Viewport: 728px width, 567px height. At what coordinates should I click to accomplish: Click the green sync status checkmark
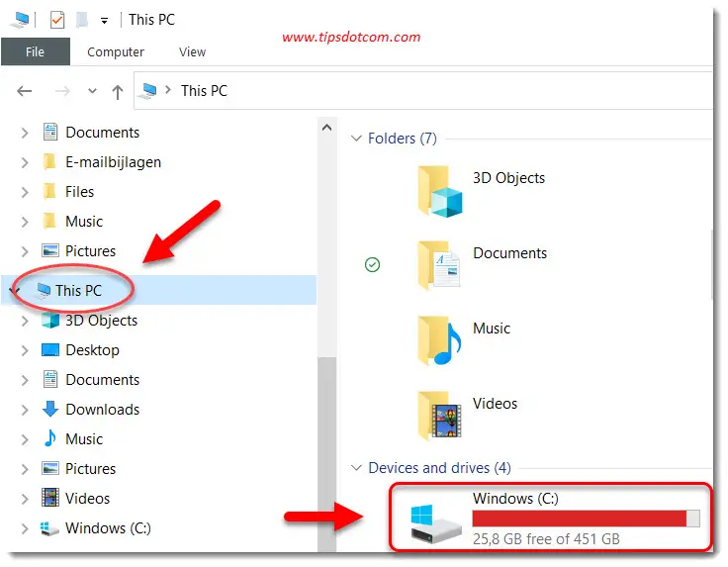(x=372, y=264)
